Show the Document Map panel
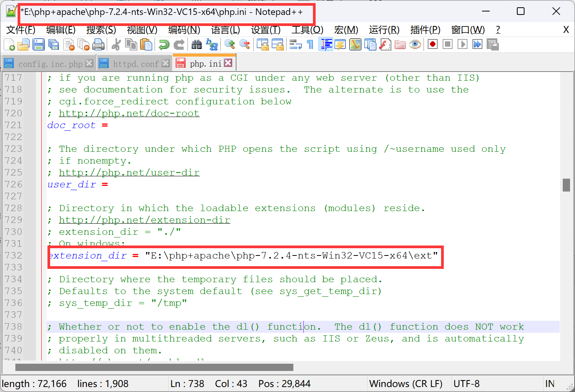The width and height of the screenshot is (575, 392). (355, 45)
